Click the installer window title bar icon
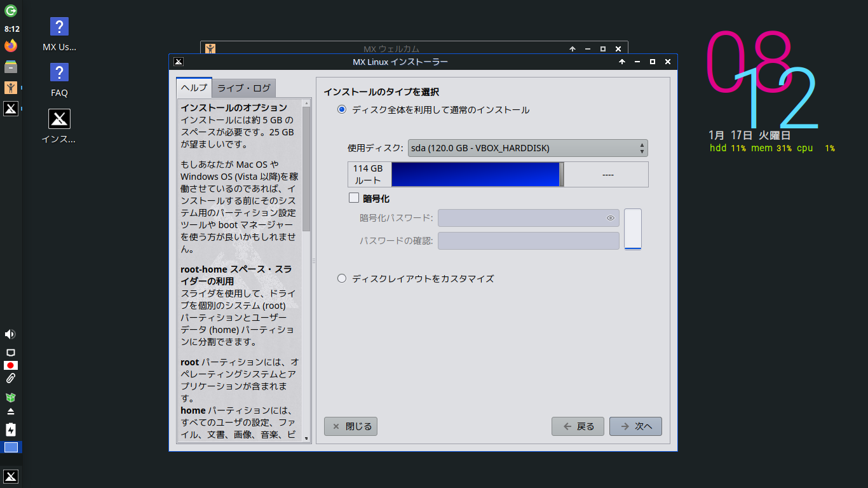The height and width of the screenshot is (488, 868). tap(179, 62)
